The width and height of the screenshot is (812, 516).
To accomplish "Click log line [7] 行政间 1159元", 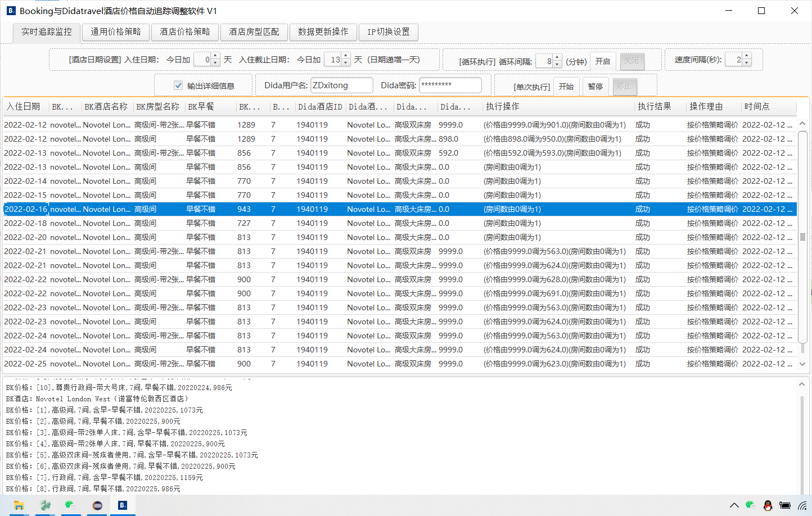I will pos(104,477).
